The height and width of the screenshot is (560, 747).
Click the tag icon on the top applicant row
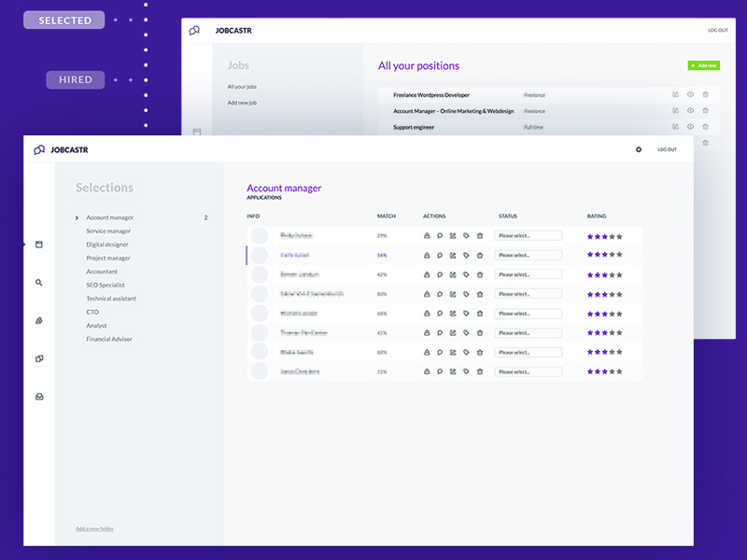pyautogui.click(x=467, y=235)
